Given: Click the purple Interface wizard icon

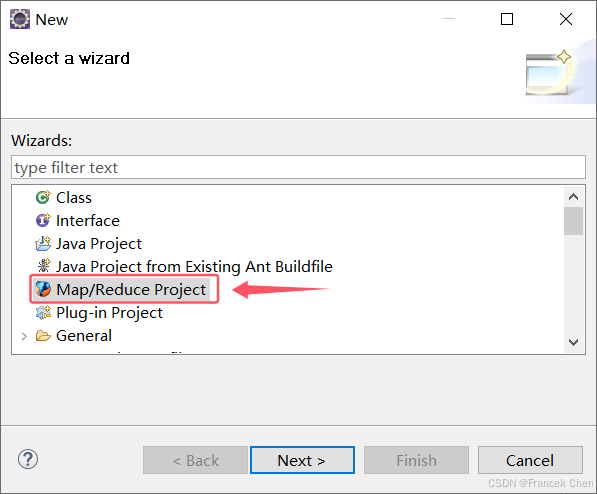Looking at the screenshot, I should pyautogui.click(x=43, y=220).
